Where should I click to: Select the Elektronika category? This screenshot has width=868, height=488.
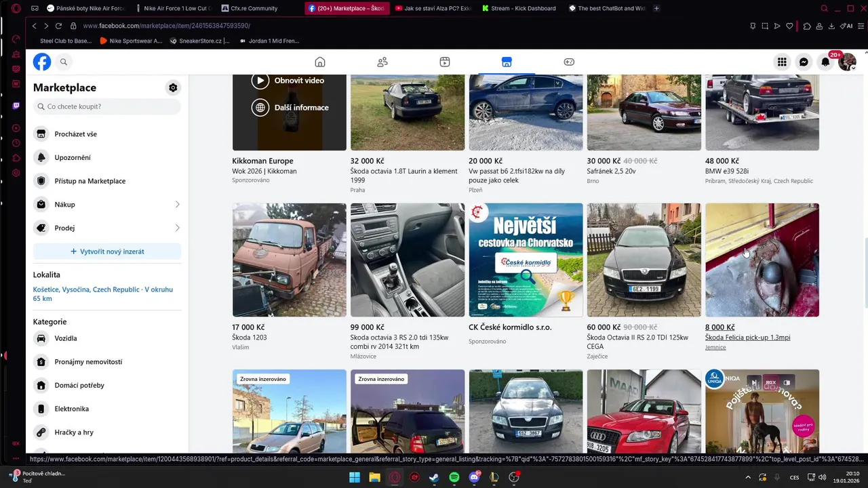107,409
